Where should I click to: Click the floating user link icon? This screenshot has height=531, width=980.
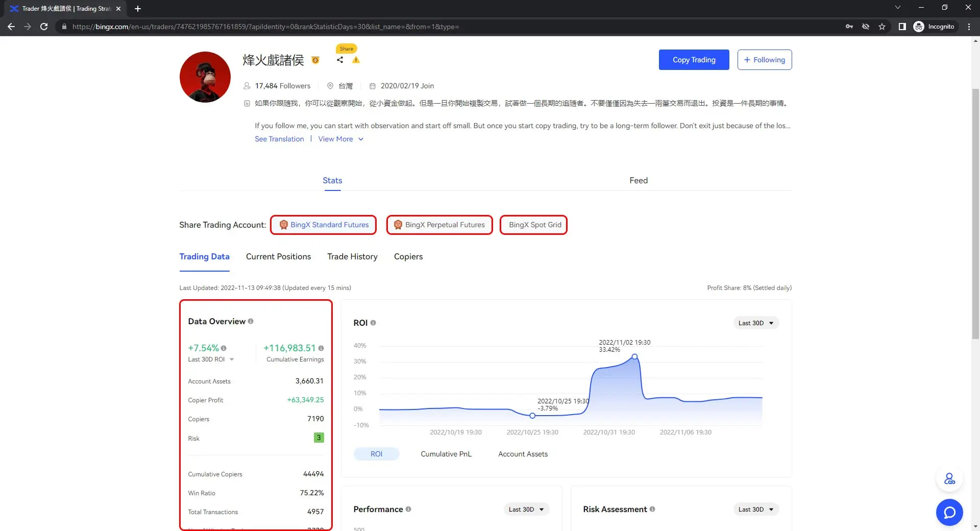tap(949, 479)
